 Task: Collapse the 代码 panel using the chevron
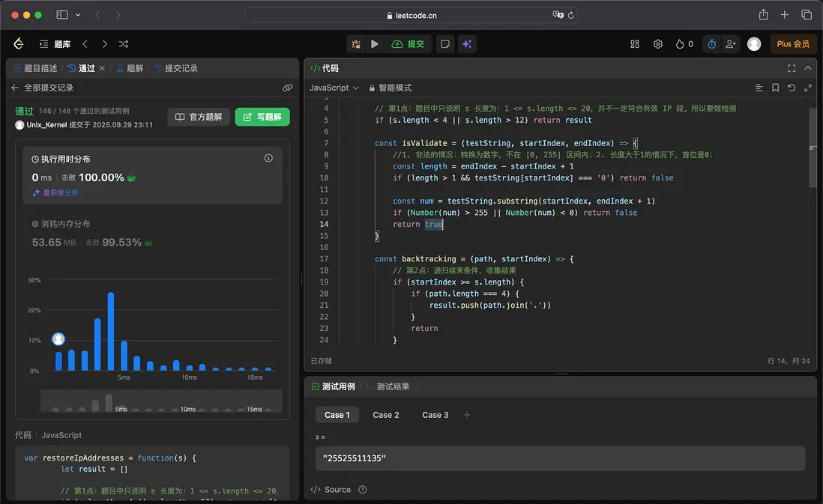click(x=808, y=68)
